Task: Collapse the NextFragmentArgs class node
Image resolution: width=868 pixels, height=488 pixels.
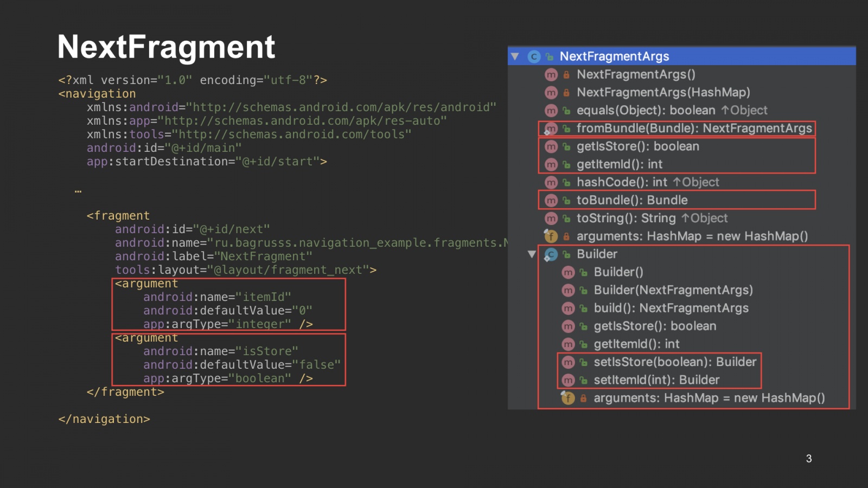Action: [515, 56]
